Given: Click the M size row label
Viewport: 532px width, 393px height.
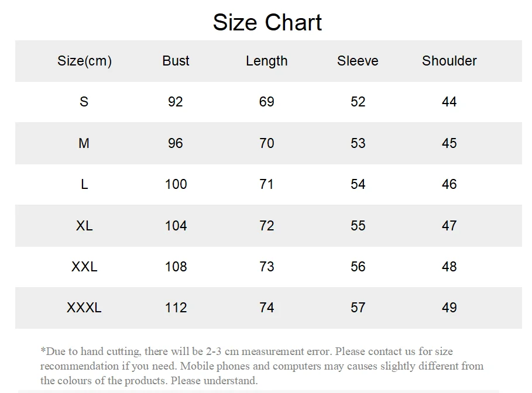Looking at the screenshot, I should click(84, 143).
